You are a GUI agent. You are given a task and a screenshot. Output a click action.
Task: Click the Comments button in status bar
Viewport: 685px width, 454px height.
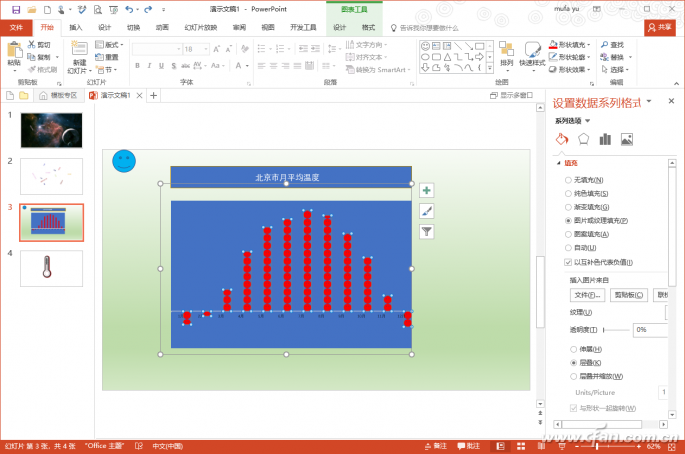tap(468, 446)
